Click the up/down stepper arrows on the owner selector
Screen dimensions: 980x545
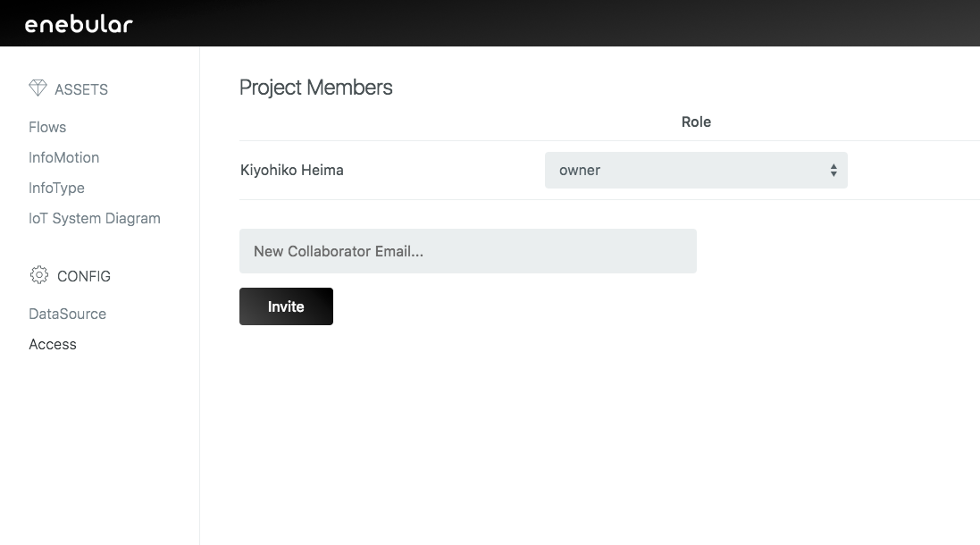point(834,170)
